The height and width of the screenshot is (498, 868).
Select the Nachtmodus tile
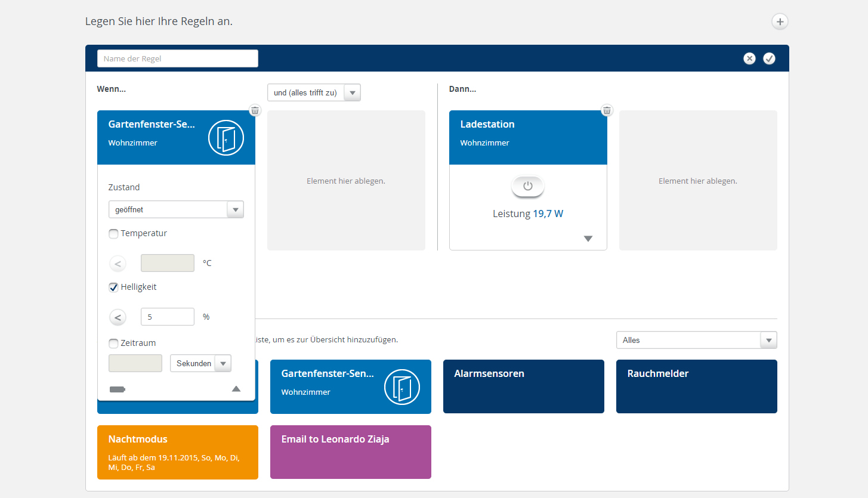[x=178, y=452]
